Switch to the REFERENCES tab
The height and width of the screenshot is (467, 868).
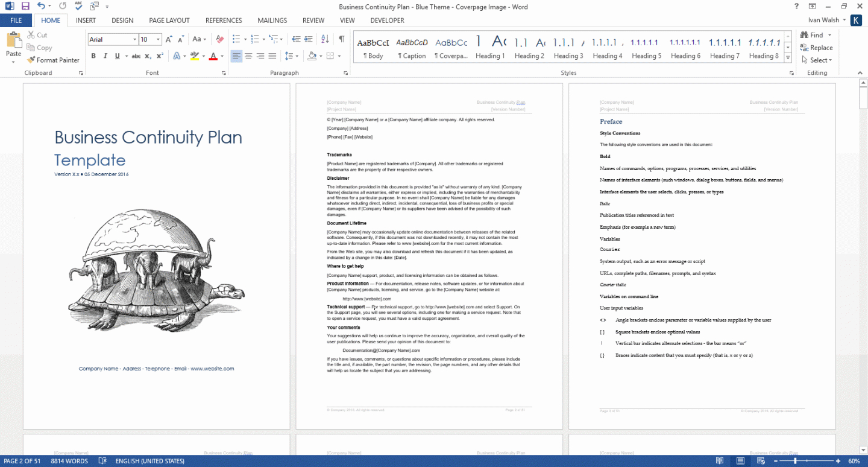(x=224, y=21)
